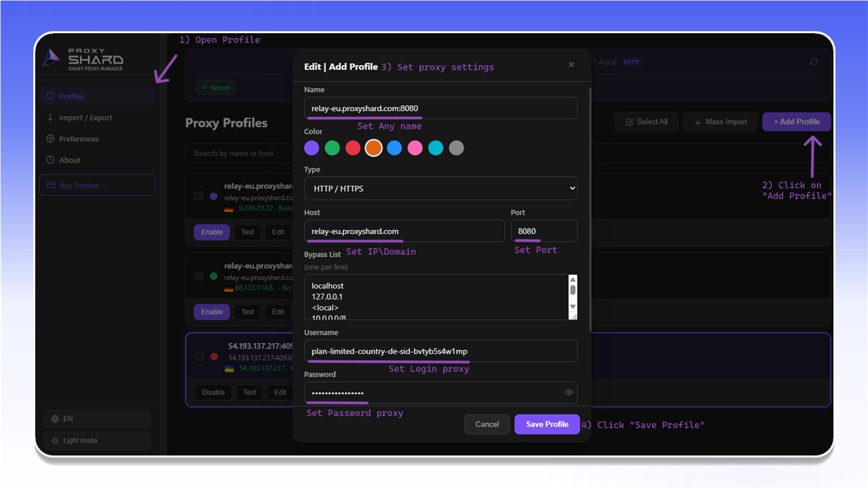868x488 pixels.
Task: Click the red color dot of 54.193.137.217 profile
Action: tap(214, 356)
